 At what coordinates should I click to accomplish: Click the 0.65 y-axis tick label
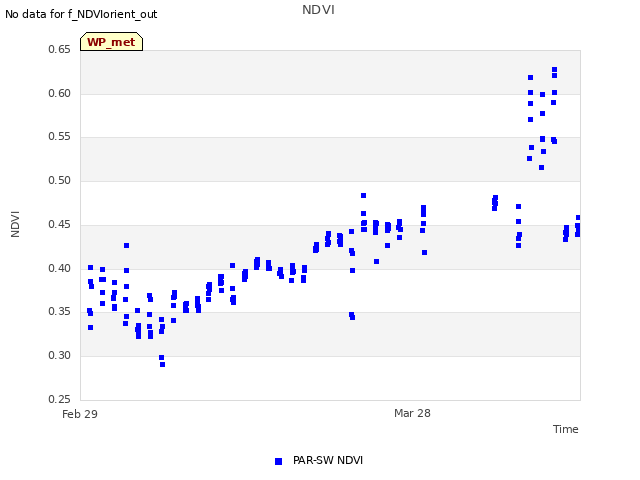click(x=59, y=49)
